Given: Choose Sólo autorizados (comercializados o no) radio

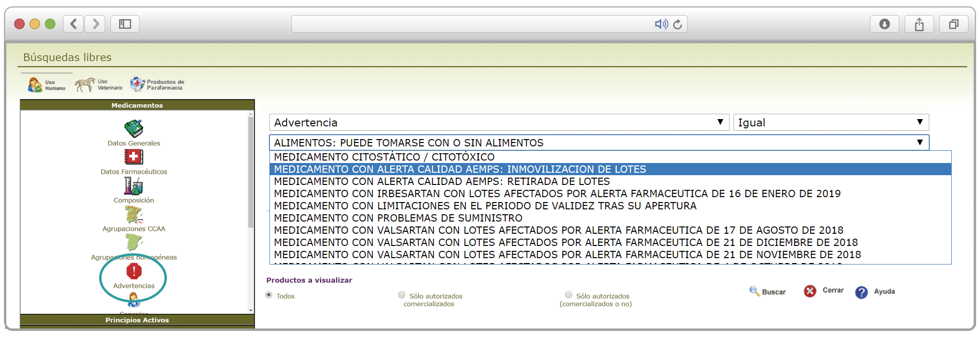Looking at the screenshot, I should (x=569, y=295).
